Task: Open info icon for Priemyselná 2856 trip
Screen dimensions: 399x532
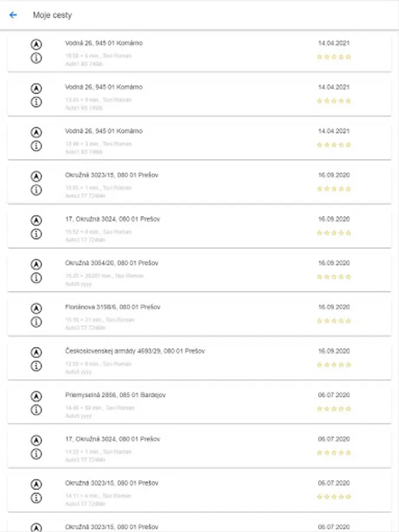Action: 36,410
